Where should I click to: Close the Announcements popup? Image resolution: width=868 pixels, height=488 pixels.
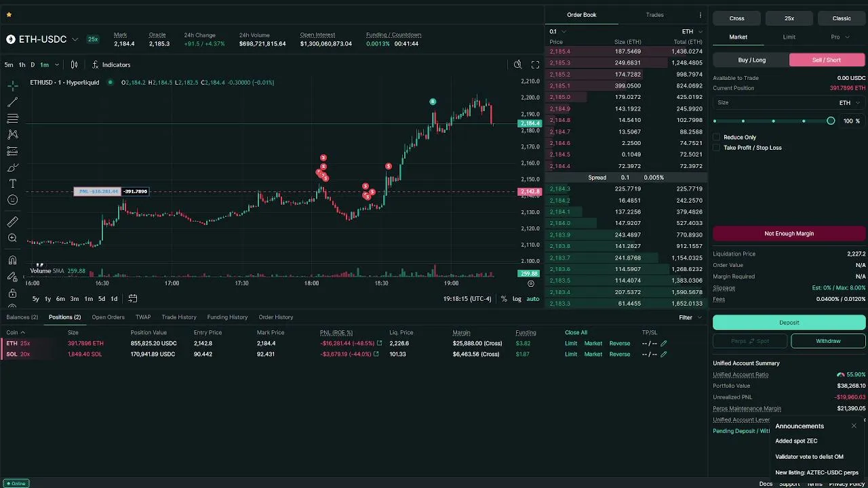point(854,426)
